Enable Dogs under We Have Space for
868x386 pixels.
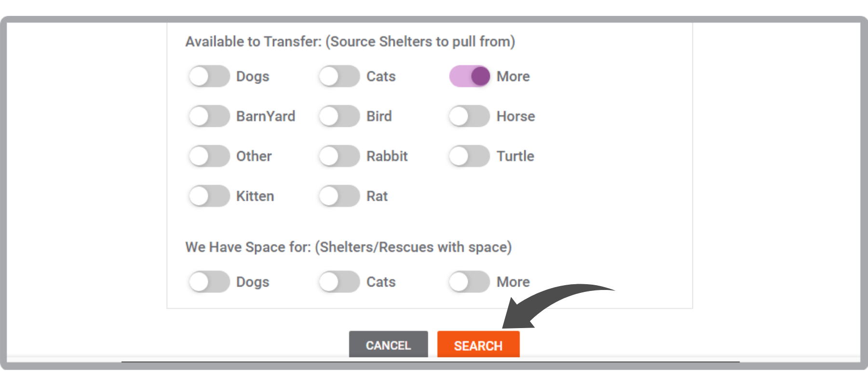click(x=209, y=282)
